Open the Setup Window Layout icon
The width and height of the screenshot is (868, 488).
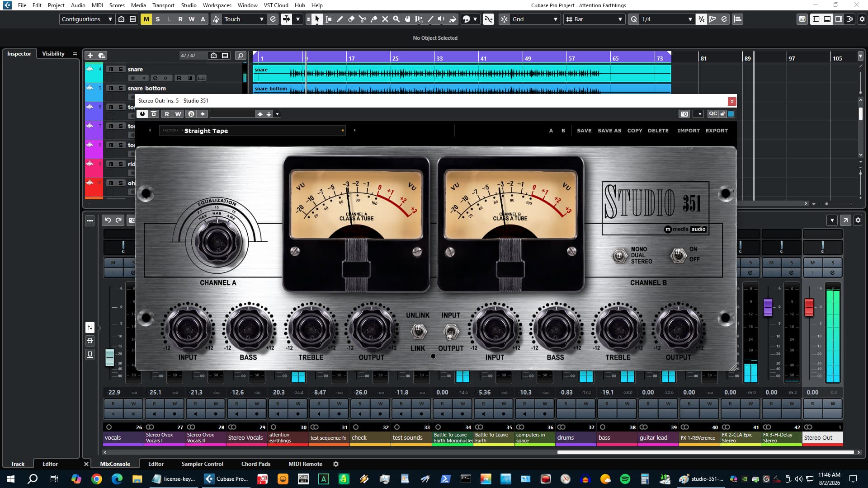[x=850, y=19]
